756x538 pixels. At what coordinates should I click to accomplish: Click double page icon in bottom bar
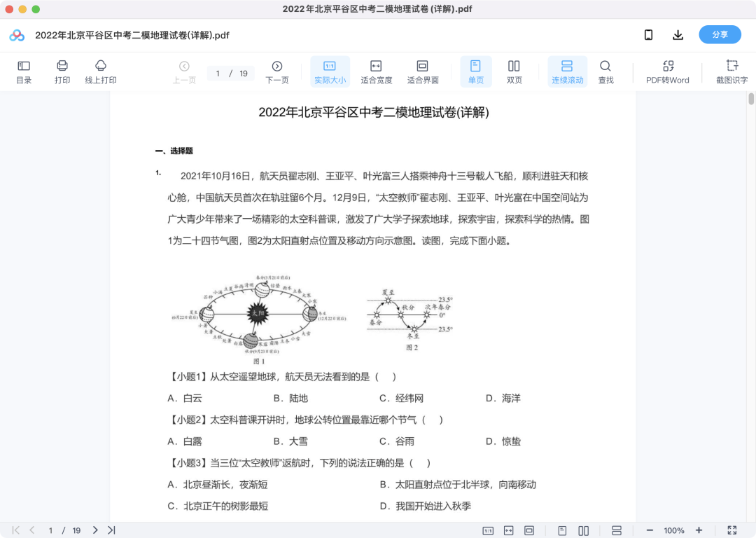tap(583, 531)
